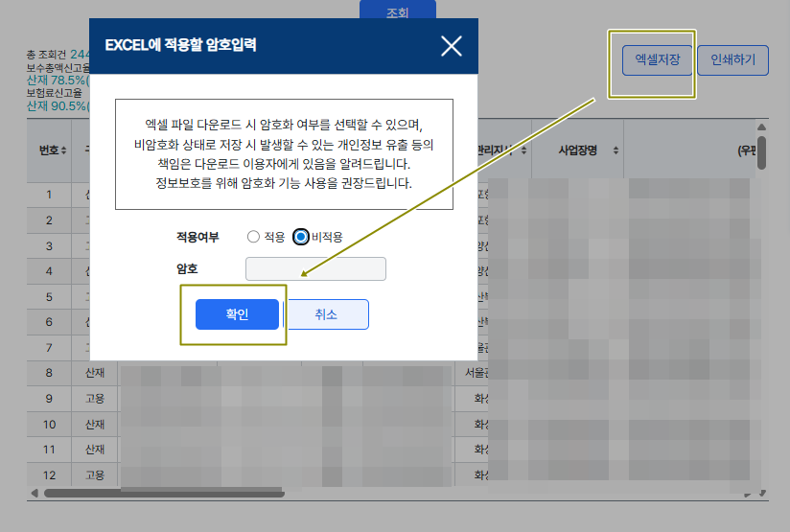Sort by the 관리지사 column arrows

point(524,150)
